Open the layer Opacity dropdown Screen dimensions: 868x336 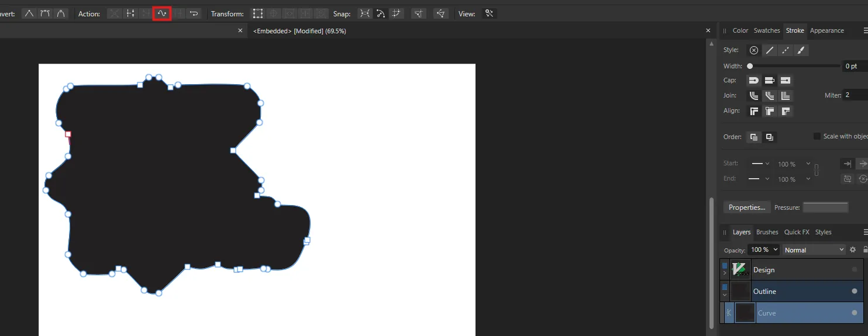click(764, 250)
